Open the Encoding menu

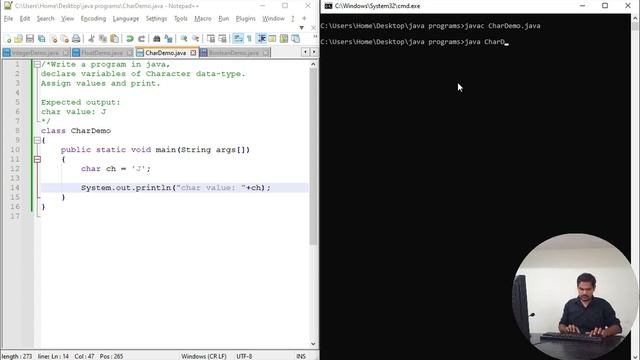point(93,19)
